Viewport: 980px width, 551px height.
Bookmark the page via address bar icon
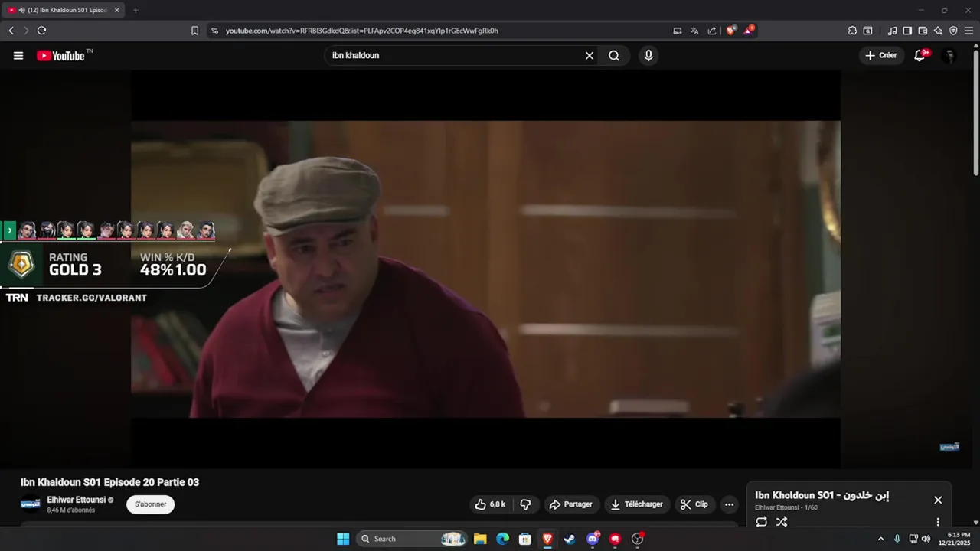click(x=194, y=31)
